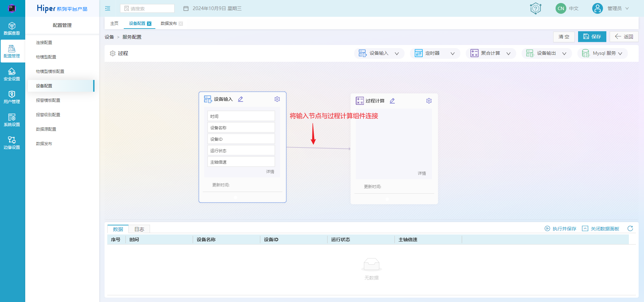Refresh the data panel
The width and height of the screenshot is (644, 302).
[x=630, y=228]
